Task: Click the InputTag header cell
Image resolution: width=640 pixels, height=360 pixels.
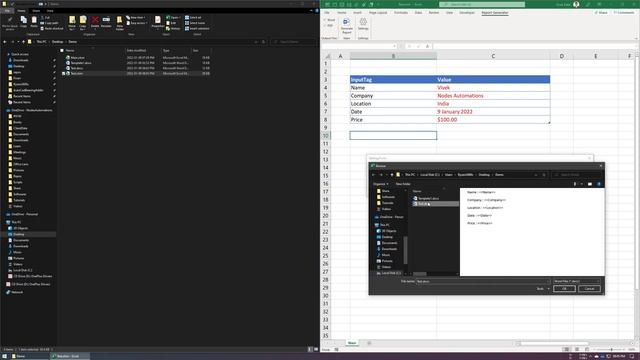Action: 393,80
